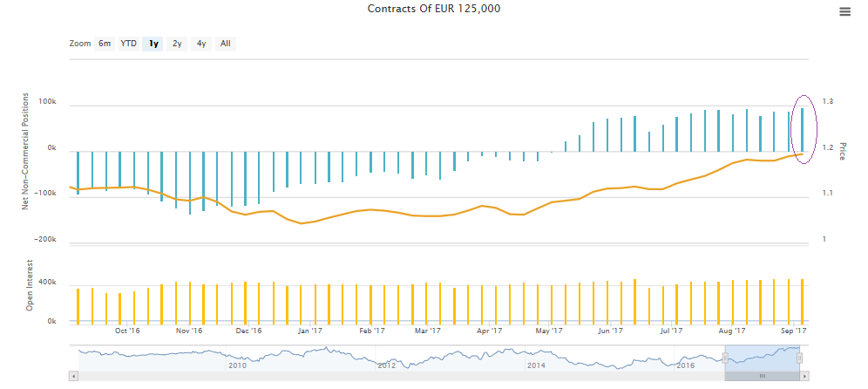Screen dimensions: 868x389
Task: Choose the 1y zoom option
Action: tap(153, 43)
